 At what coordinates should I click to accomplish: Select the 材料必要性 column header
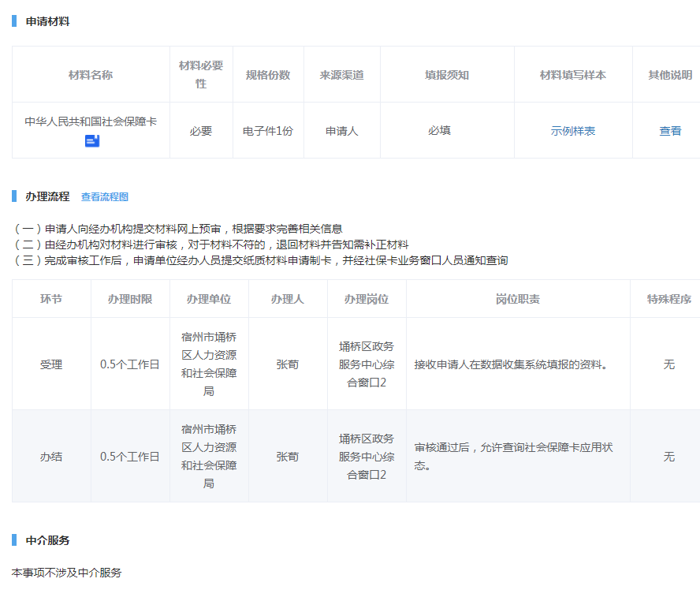201,74
